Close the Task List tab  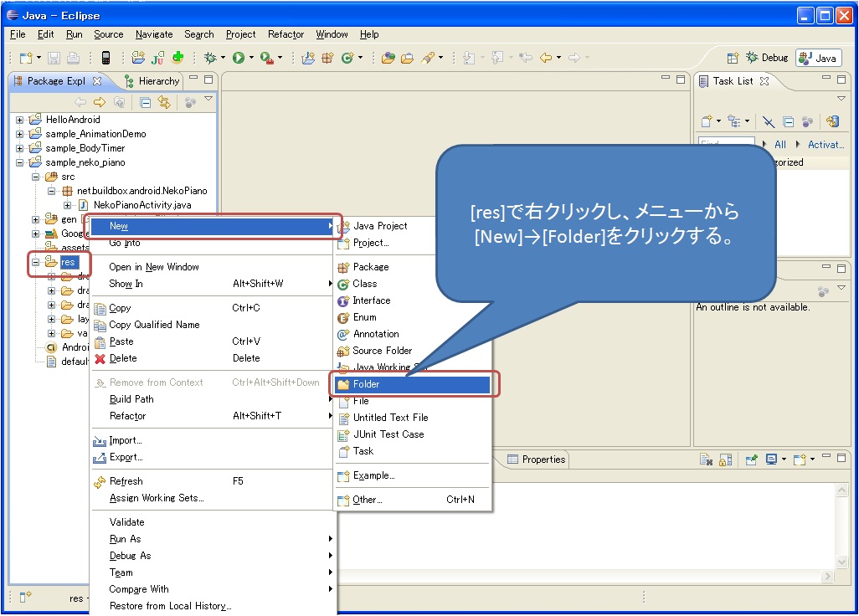(x=764, y=81)
